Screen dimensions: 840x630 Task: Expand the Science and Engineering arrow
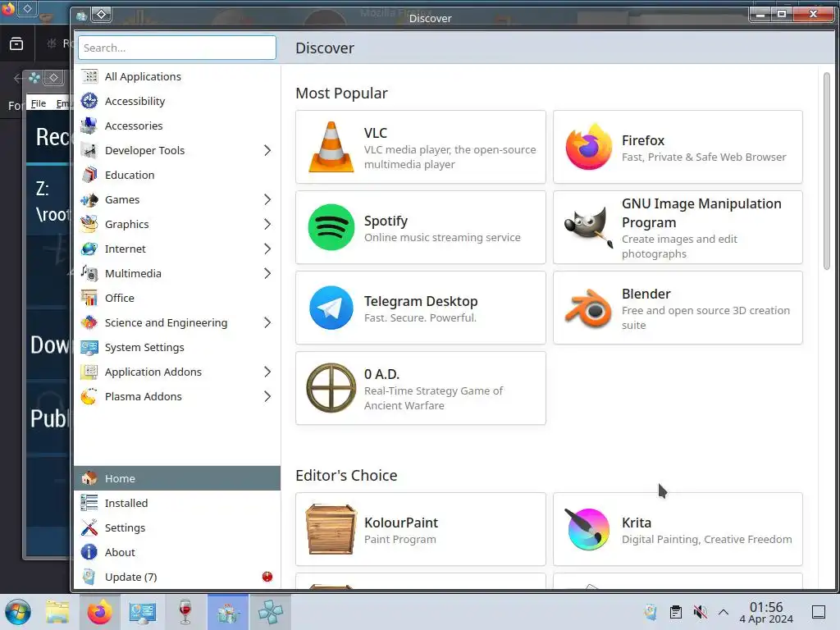pos(267,323)
